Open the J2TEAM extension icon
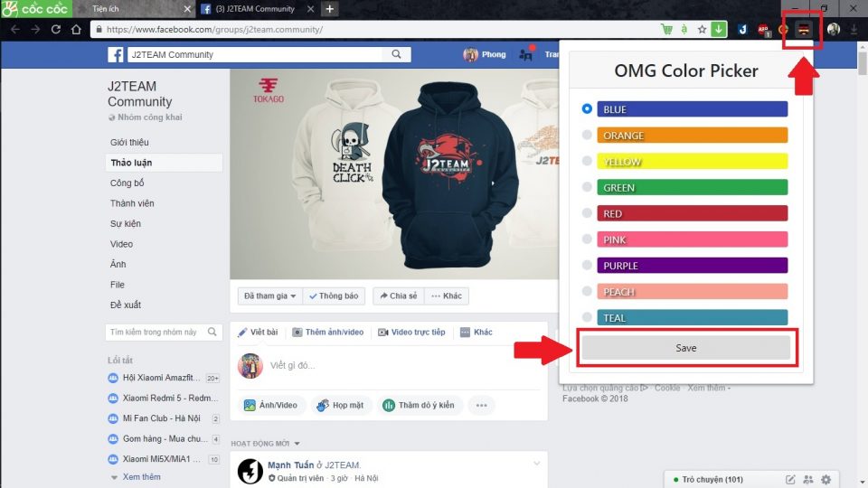868x488 pixels. [743, 29]
